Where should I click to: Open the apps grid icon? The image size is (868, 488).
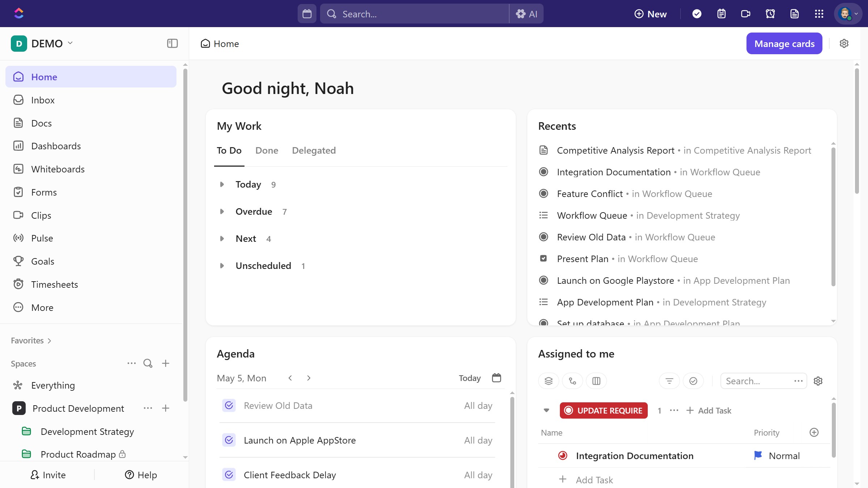click(x=819, y=14)
